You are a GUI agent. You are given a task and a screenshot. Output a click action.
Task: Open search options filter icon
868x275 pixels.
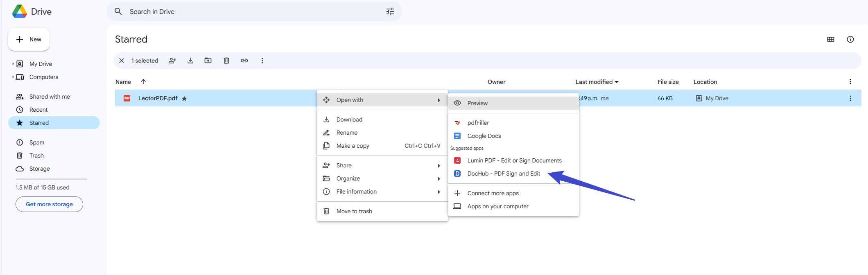tap(390, 11)
